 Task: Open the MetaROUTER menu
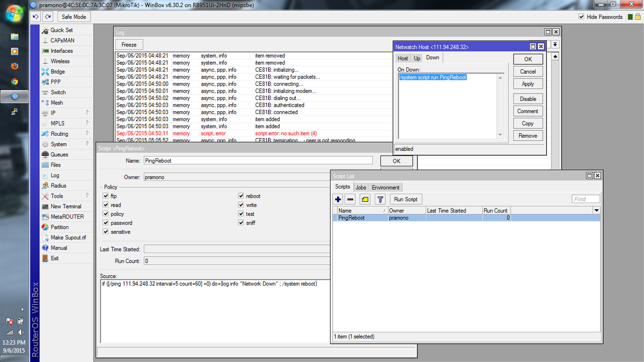pyautogui.click(x=67, y=217)
